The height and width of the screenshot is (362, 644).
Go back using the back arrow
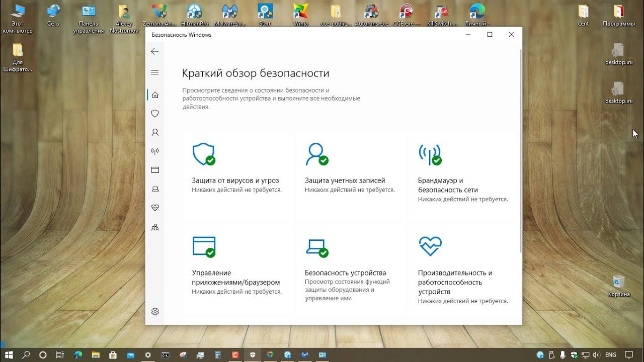pyautogui.click(x=154, y=51)
